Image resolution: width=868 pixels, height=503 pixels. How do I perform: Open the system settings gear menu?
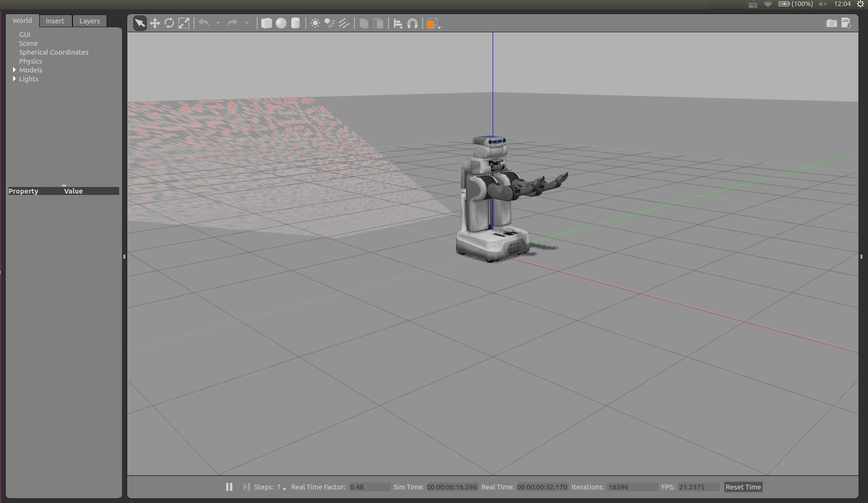[x=861, y=4]
